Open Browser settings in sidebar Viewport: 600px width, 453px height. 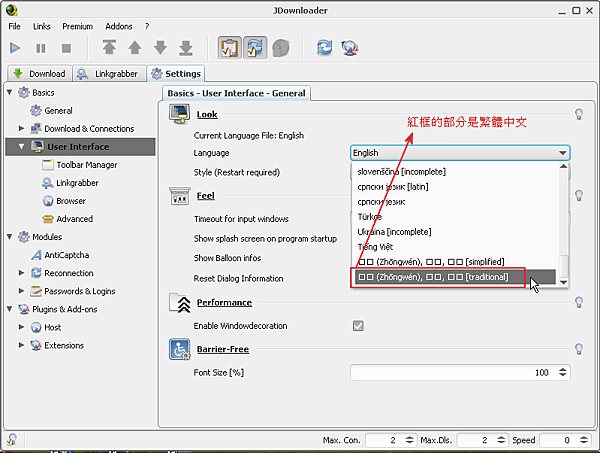click(71, 201)
